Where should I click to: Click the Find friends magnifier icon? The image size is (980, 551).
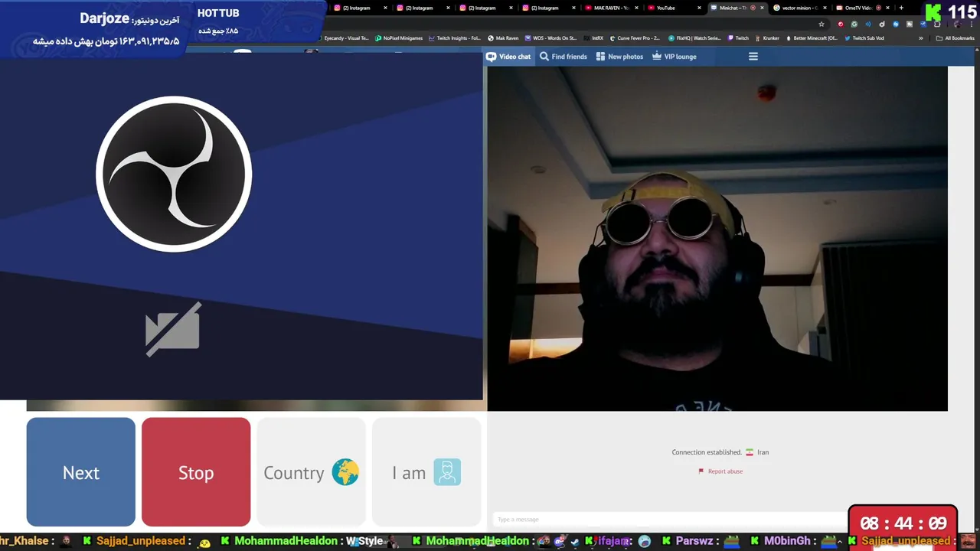pyautogui.click(x=544, y=57)
